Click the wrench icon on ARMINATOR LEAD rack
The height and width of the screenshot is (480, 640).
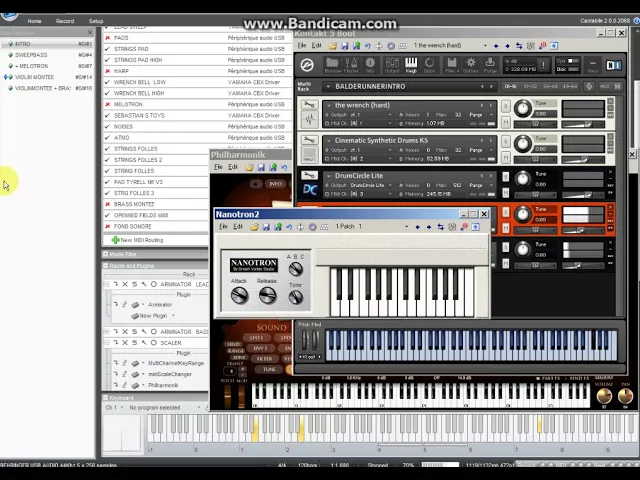pos(144,284)
